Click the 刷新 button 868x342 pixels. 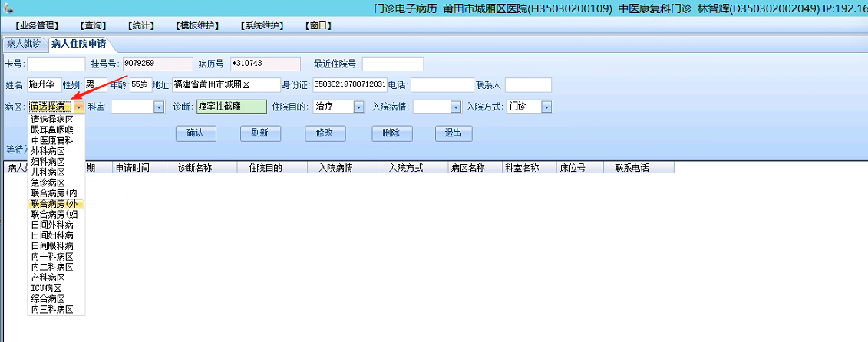260,133
